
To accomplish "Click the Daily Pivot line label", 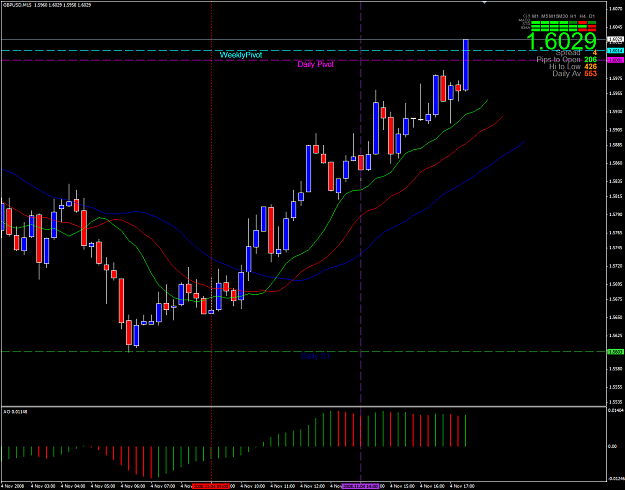I will tap(315, 64).
